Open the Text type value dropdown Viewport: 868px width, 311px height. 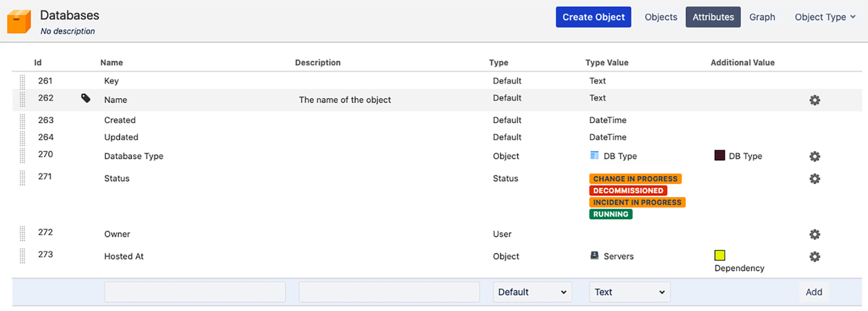(629, 292)
